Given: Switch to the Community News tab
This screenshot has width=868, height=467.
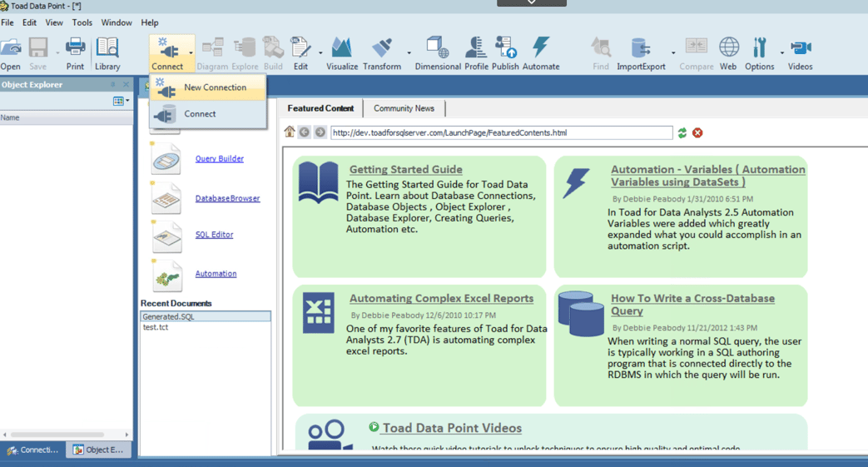Looking at the screenshot, I should (404, 108).
